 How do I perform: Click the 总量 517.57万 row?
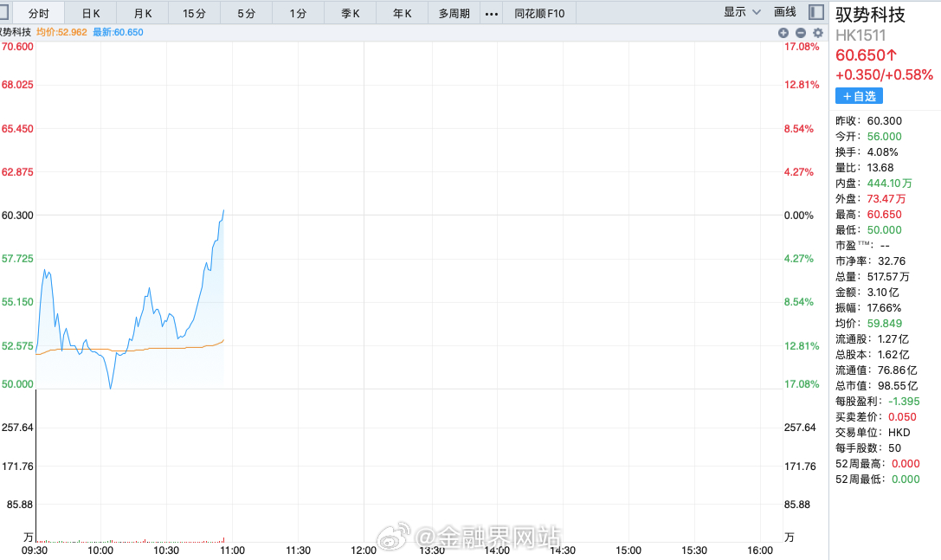(873, 277)
